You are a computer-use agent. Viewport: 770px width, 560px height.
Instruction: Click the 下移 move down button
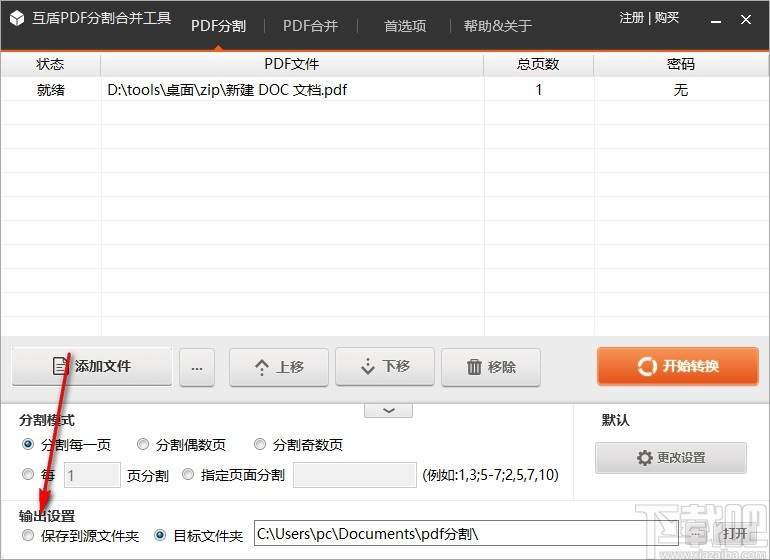click(x=385, y=366)
